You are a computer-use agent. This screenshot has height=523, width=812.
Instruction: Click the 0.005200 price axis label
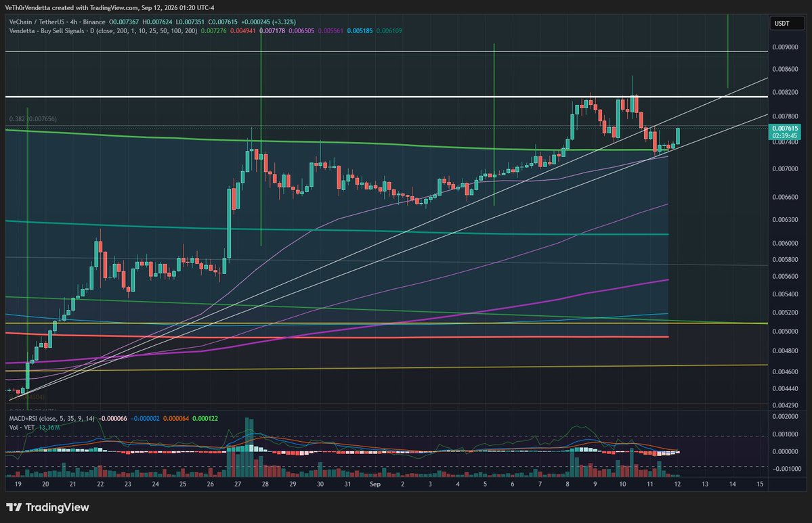click(785, 313)
